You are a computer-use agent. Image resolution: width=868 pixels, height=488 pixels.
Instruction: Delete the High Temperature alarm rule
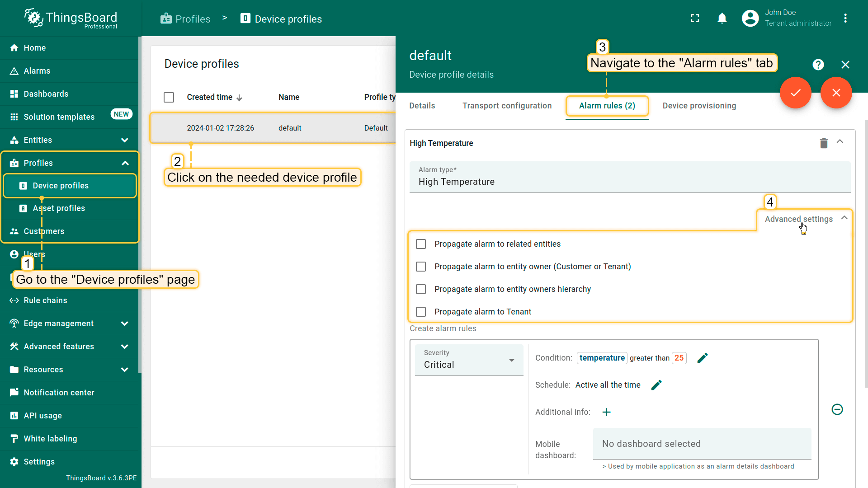(x=824, y=143)
